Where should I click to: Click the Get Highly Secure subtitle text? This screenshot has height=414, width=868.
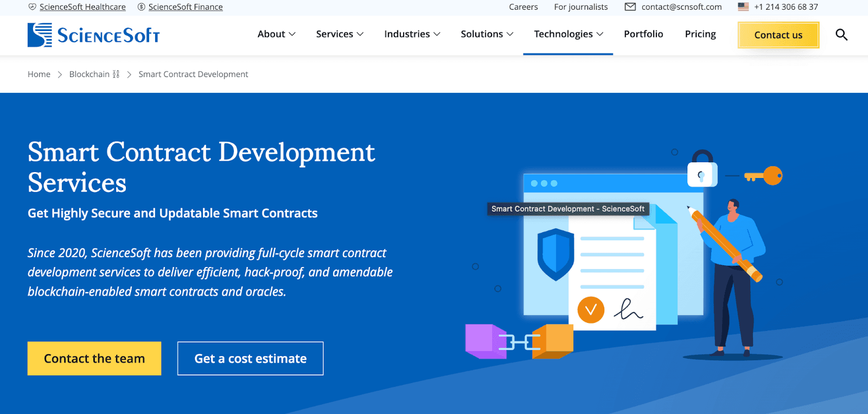[173, 213]
